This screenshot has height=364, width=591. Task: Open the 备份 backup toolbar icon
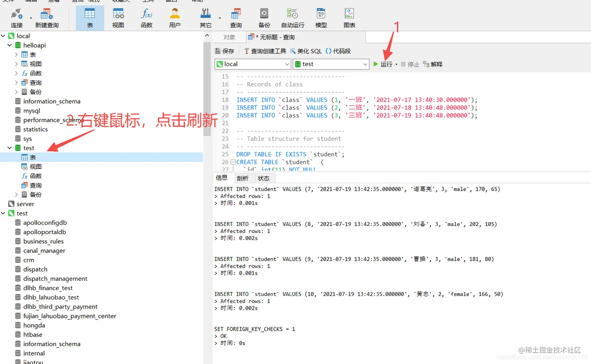pos(264,18)
